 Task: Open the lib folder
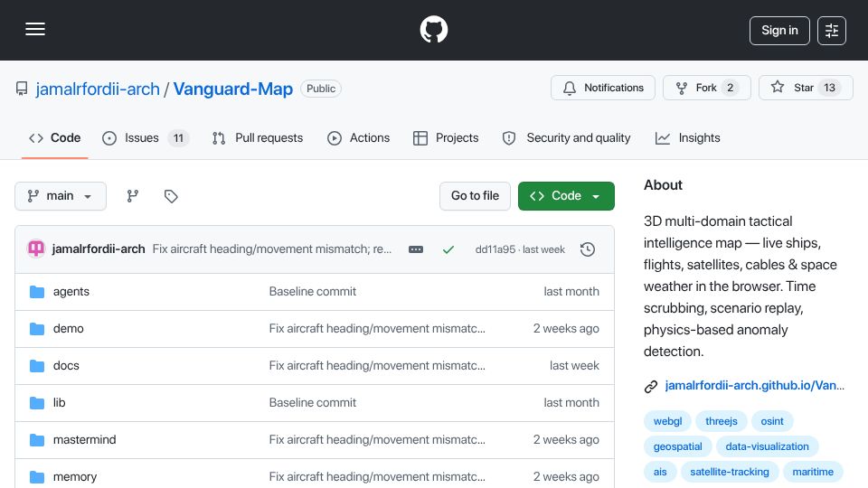pos(60,403)
